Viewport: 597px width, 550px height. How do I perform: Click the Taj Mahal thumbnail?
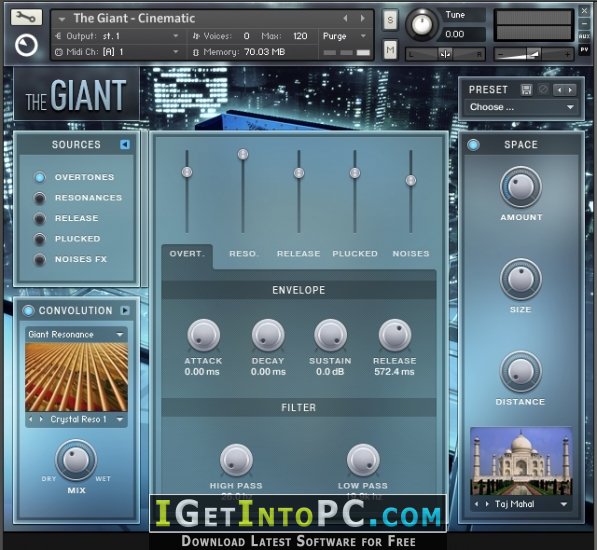(x=521, y=461)
